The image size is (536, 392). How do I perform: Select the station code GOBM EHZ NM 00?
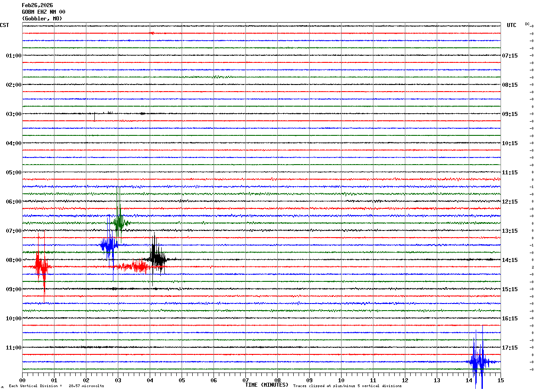(43, 12)
